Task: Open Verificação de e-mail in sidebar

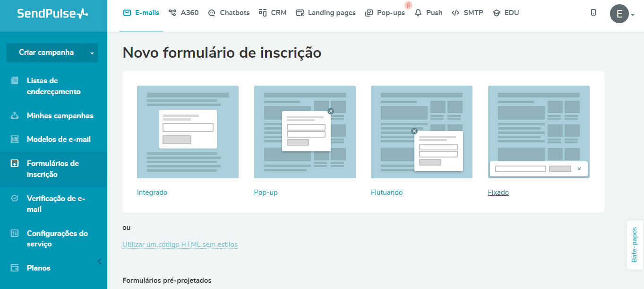Action: 53,204
